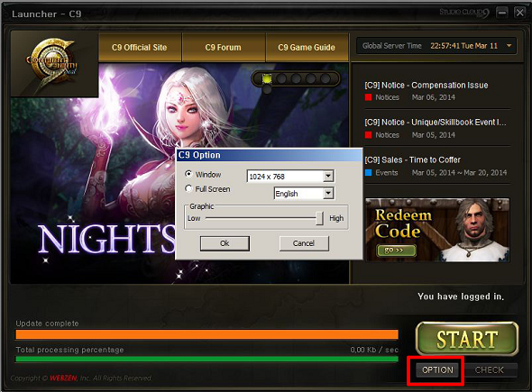Select the first yellow banner slide dot
The image size is (532, 392).
coord(267,79)
